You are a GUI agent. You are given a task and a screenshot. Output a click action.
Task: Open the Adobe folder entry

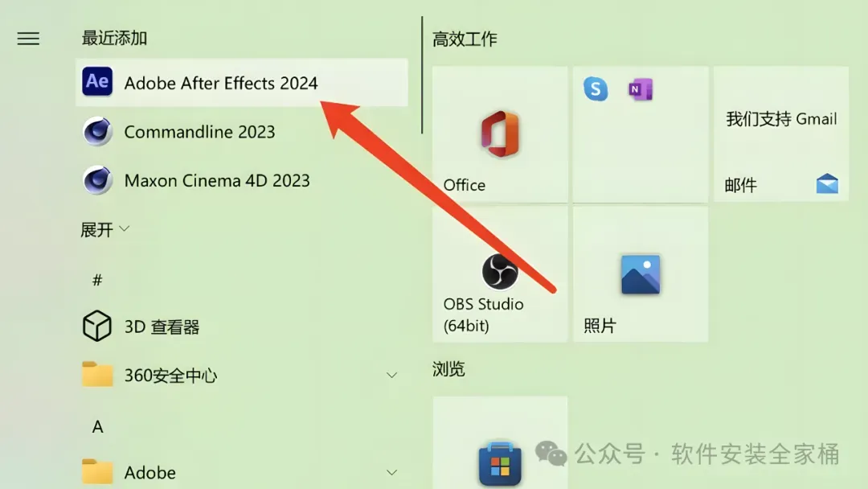tap(242, 472)
